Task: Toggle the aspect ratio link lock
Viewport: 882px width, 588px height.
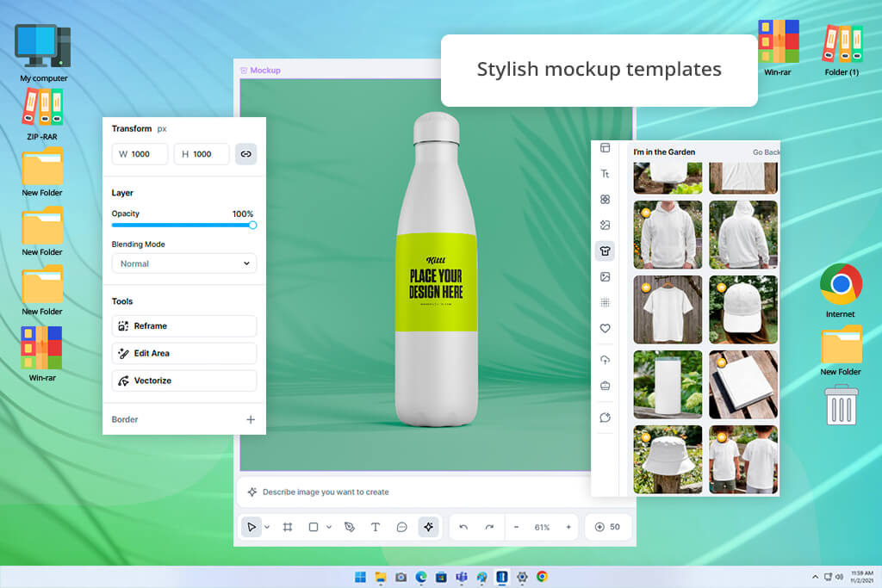Action: (245, 154)
